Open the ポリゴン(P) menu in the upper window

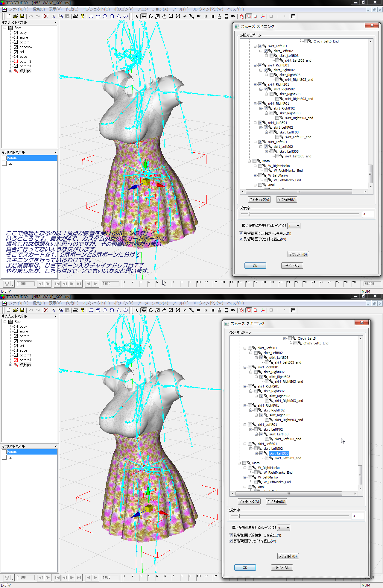tap(123, 9)
